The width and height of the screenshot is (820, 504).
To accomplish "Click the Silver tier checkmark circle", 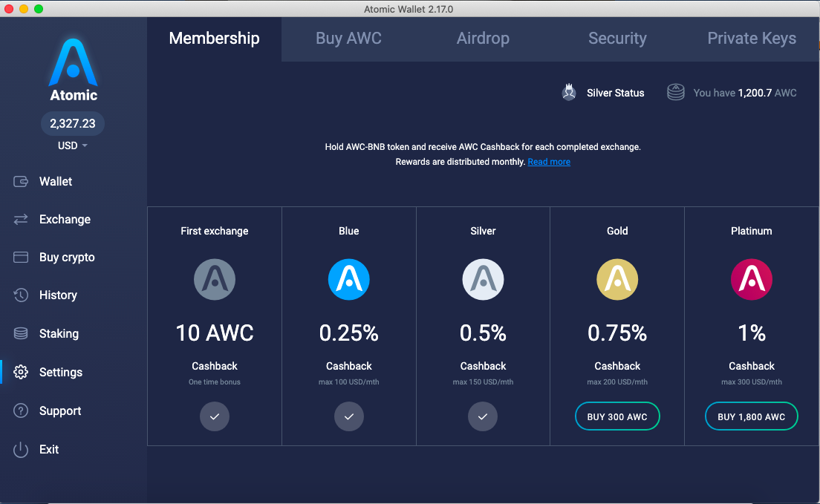I will (483, 416).
